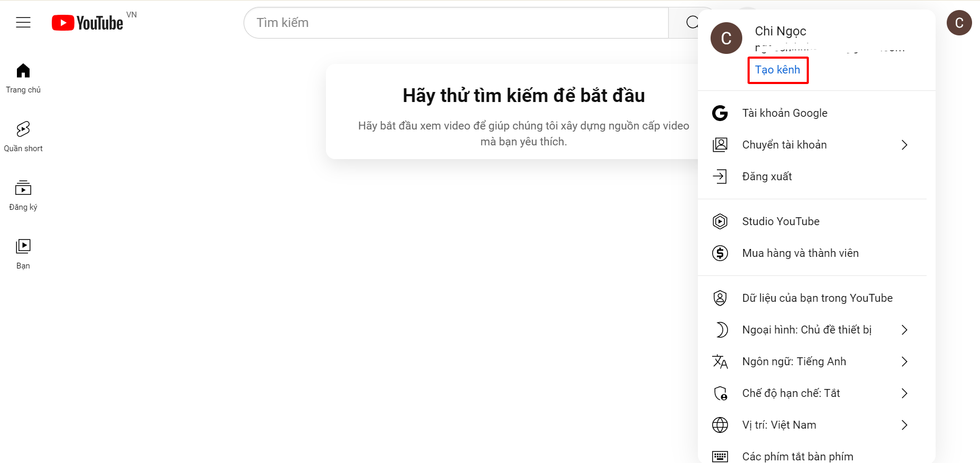The image size is (980, 463).
Task: Open the Bạn library icon
Action: (x=23, y=246)
